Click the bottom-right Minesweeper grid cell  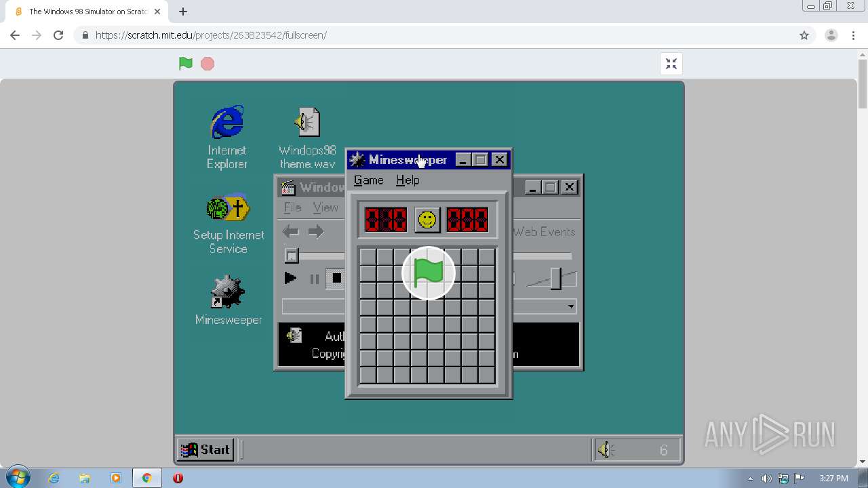click(487, 375)
